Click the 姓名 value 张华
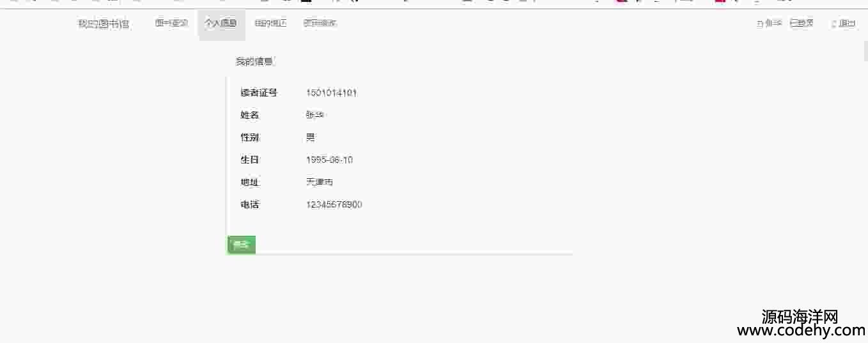The width and height of the screenshot is (868, 343). [315, 115]
